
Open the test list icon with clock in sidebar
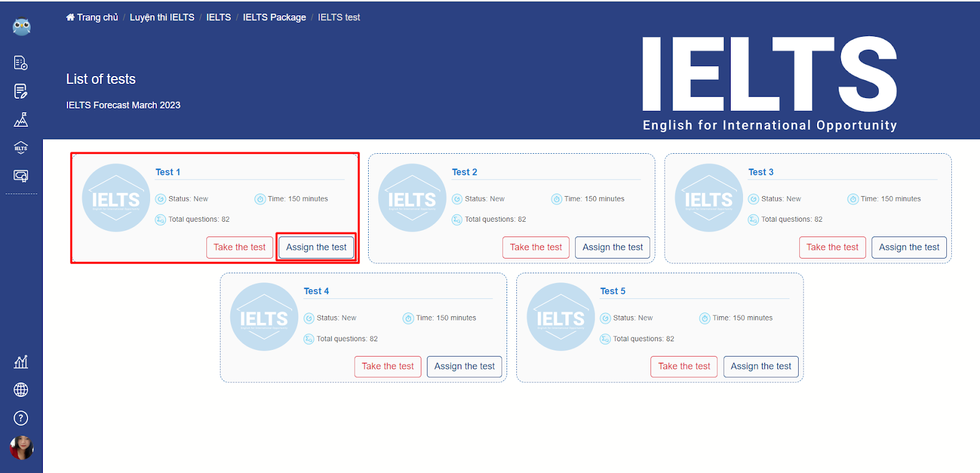[x=21, y=62]
